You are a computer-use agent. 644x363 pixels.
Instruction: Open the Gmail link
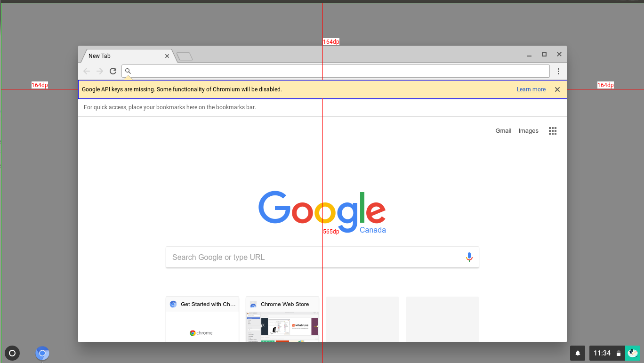click(503, 131)
